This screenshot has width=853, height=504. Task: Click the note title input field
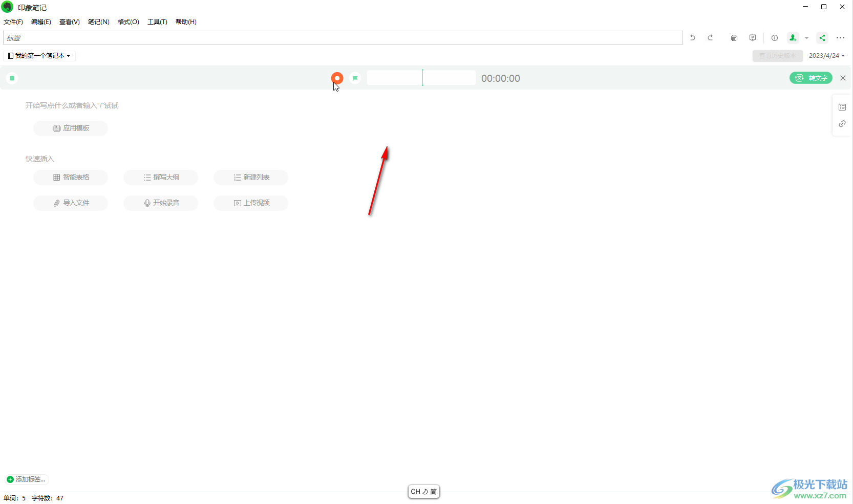point(343,38)
